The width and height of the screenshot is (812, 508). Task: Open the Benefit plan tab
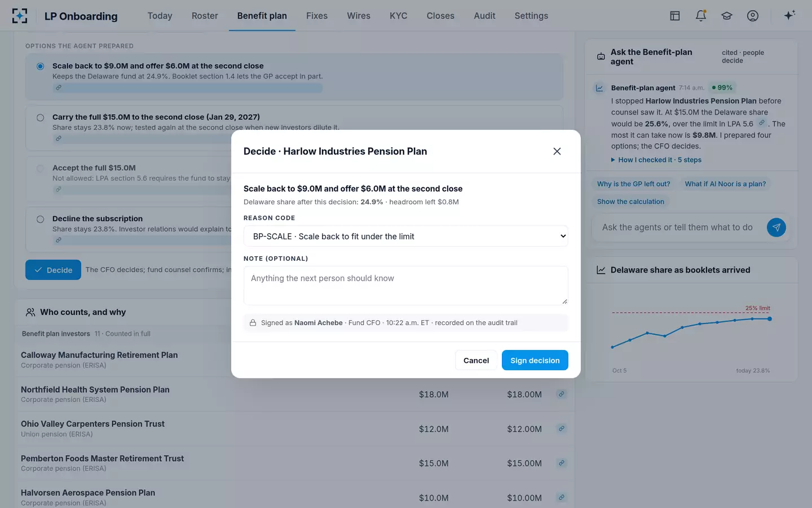click(262, 16)
